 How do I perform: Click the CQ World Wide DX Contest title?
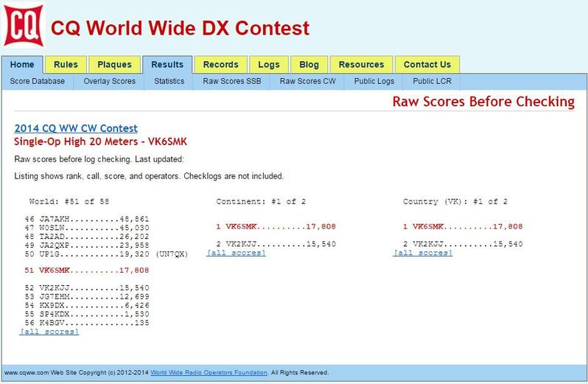(x=180, y=28)
